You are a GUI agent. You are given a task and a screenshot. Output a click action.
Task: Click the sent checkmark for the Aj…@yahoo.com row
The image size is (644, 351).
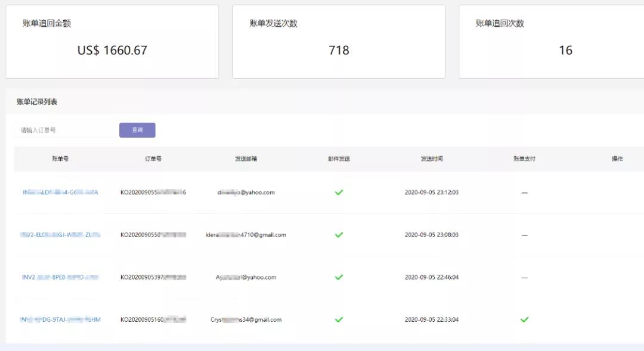[x=339, y=277]
